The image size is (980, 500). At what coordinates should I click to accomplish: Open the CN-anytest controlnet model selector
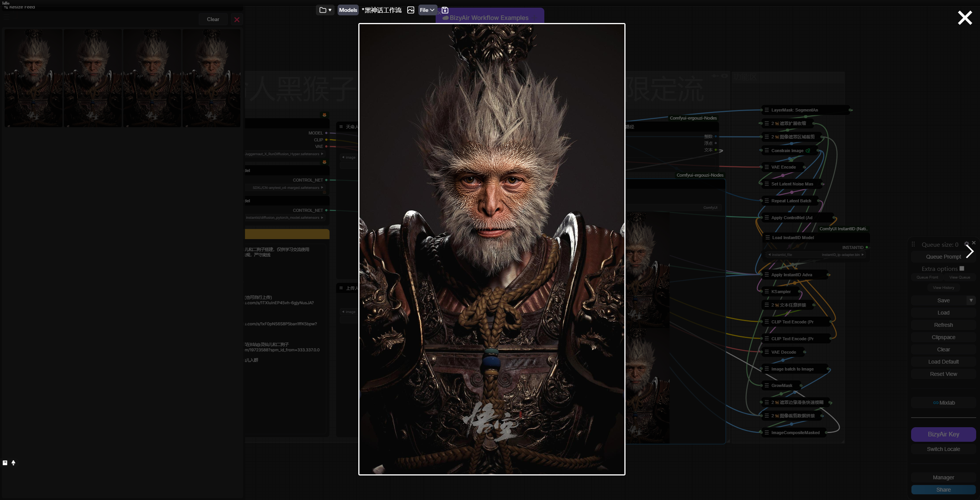[x=286, y=188]
